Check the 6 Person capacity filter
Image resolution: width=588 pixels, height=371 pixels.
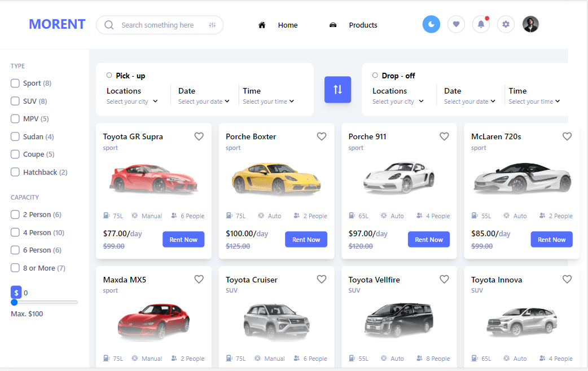tap(15, 250)
